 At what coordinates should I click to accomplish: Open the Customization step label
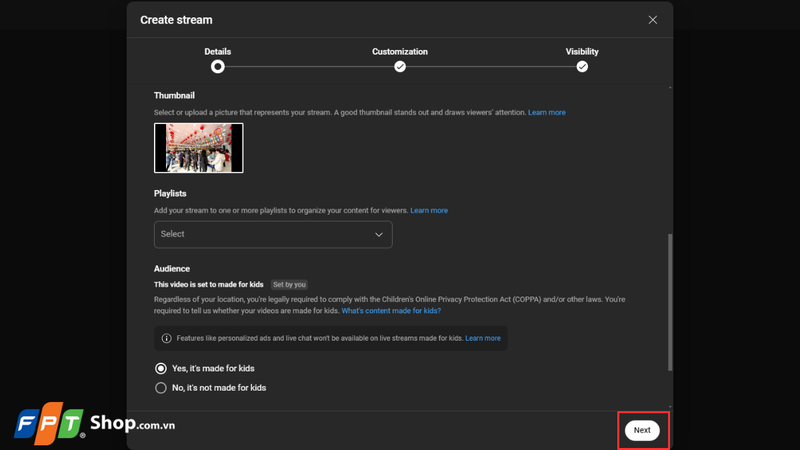pyautogui.click(x=400, y=52)
